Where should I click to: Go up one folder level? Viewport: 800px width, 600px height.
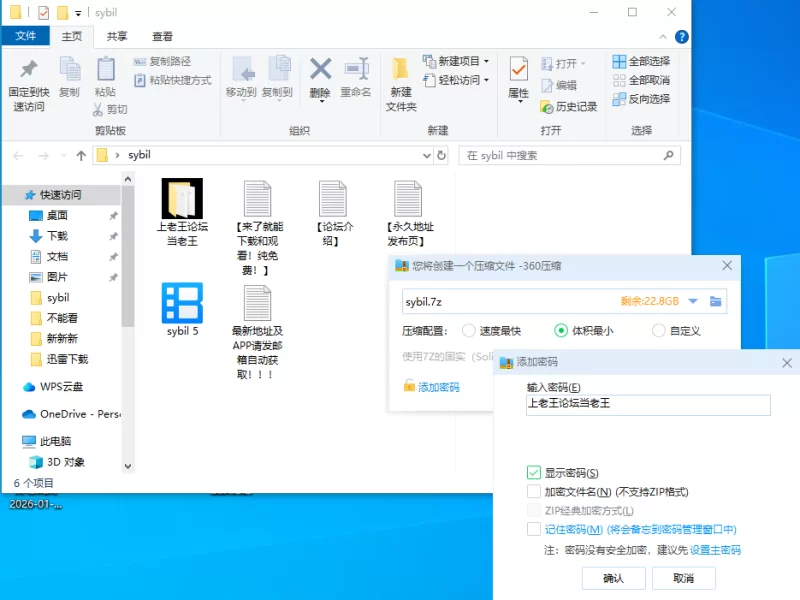(81, 156)
